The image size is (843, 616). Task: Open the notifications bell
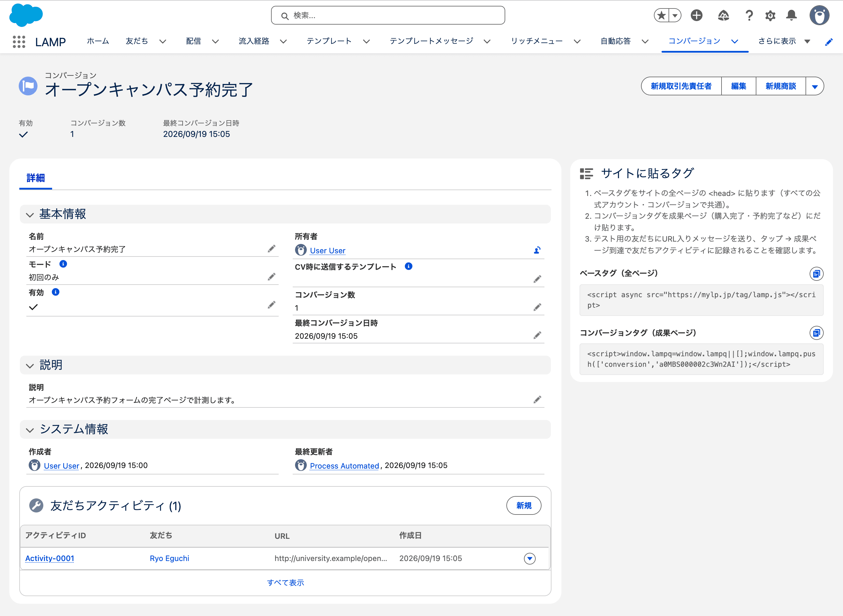coord(791,15)
